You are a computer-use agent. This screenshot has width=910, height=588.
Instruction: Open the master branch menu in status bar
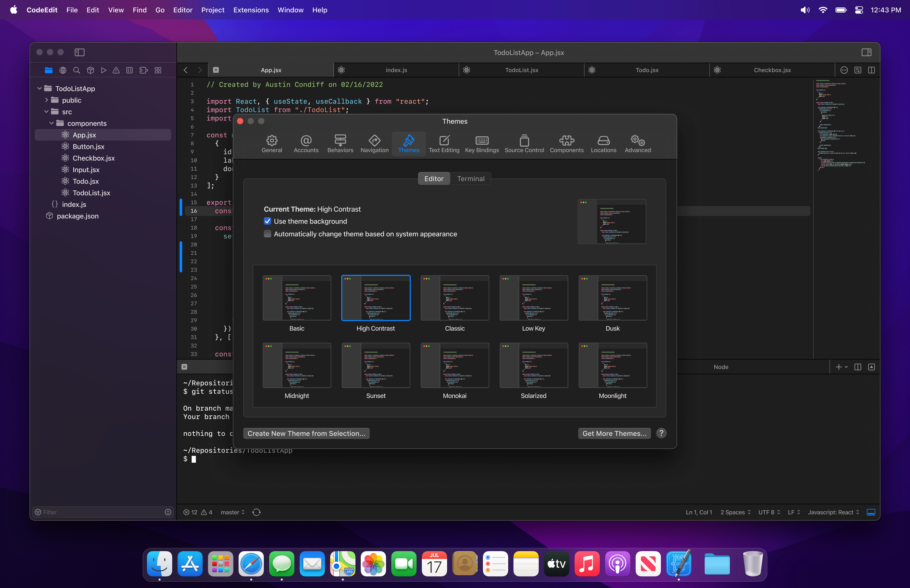[232, 512]
